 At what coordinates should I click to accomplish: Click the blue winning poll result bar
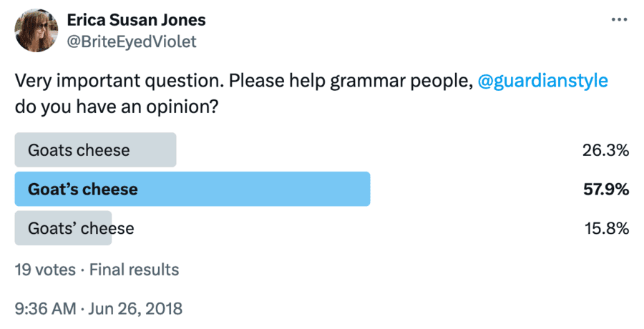click(x=286, y=190)
